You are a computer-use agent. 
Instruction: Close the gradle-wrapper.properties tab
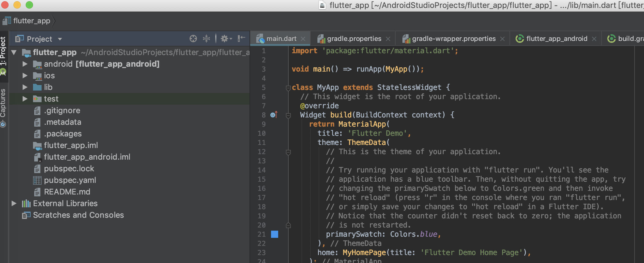coord(502,39)
